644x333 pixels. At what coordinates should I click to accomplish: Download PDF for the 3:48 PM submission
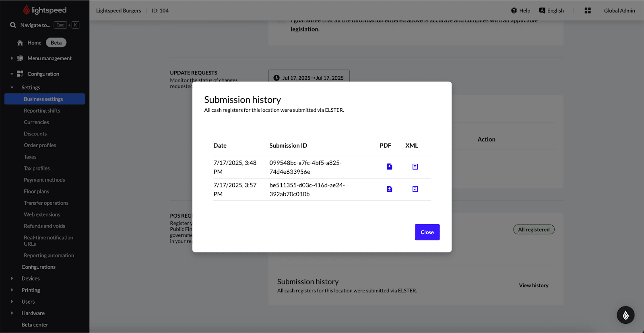(x=389, y=166)
